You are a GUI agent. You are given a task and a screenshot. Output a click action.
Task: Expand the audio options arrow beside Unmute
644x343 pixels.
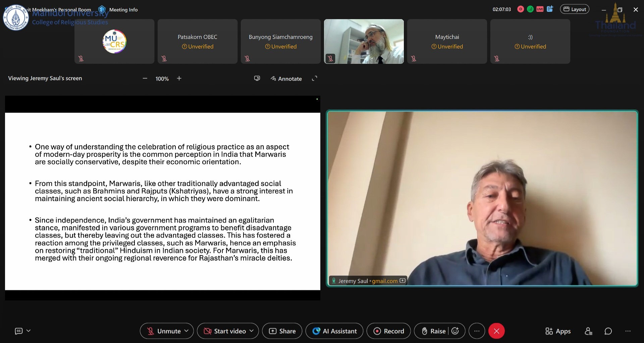pos(186,331)
